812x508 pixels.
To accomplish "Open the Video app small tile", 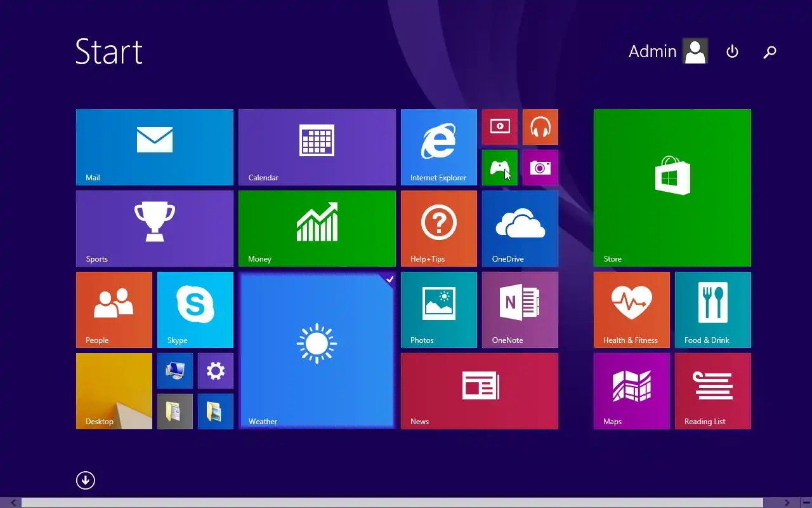I will [x=500, y=127].
